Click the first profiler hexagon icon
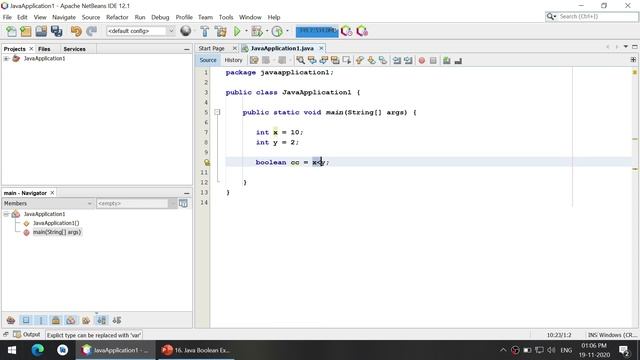This screenshot has height=360, width=640. [347, 31]
